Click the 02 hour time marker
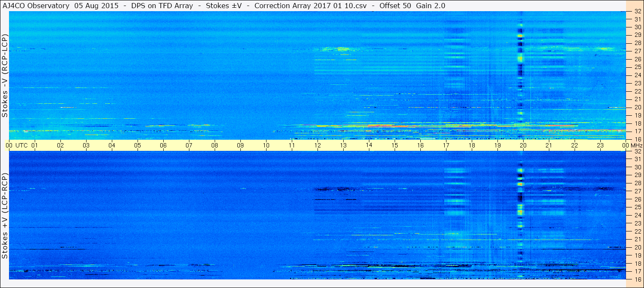The height and width of the screenshot is (288, 644). (x=60, y=145)
